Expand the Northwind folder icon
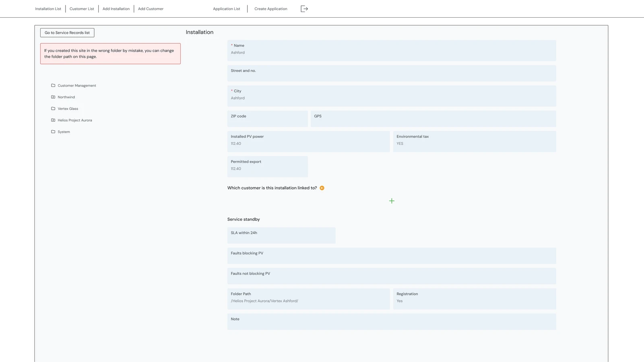Screen dimensions: 644x362 pos(53,97)
